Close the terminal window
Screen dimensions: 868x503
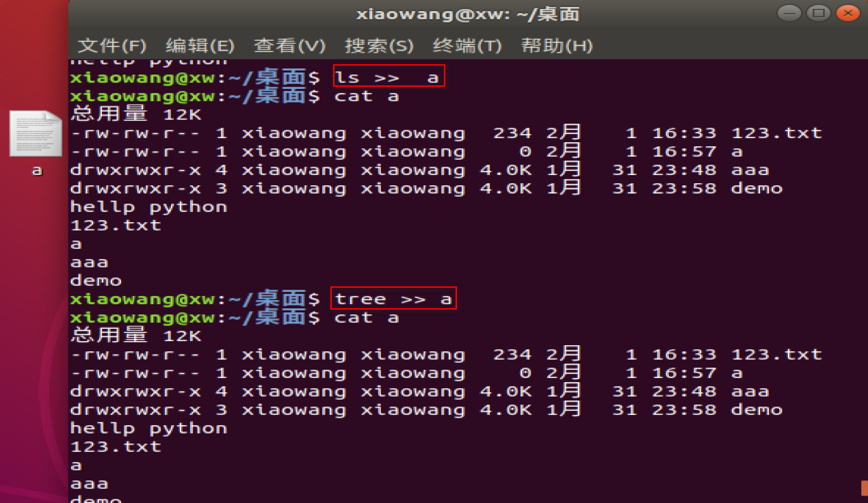(x=848, y=13)
